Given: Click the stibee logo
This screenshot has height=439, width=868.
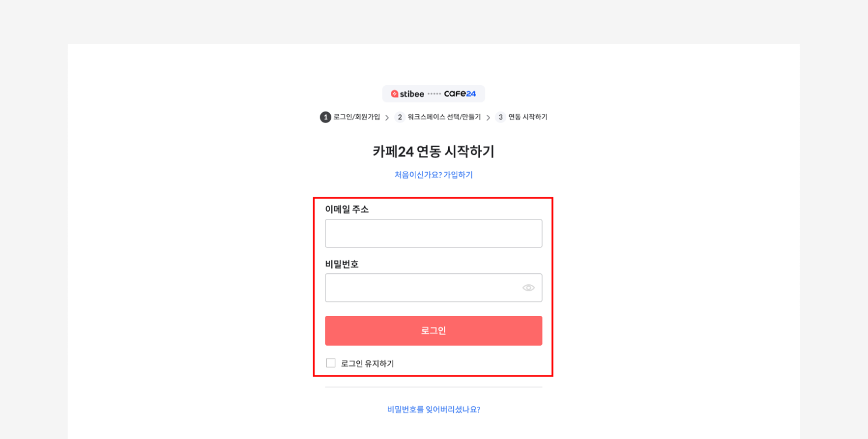Looking at the screenshot, I should click(x=407, y=94).
